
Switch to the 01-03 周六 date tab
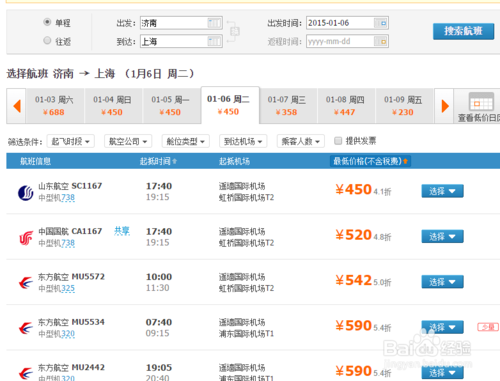pyautogui.click(x=54, y=106)
